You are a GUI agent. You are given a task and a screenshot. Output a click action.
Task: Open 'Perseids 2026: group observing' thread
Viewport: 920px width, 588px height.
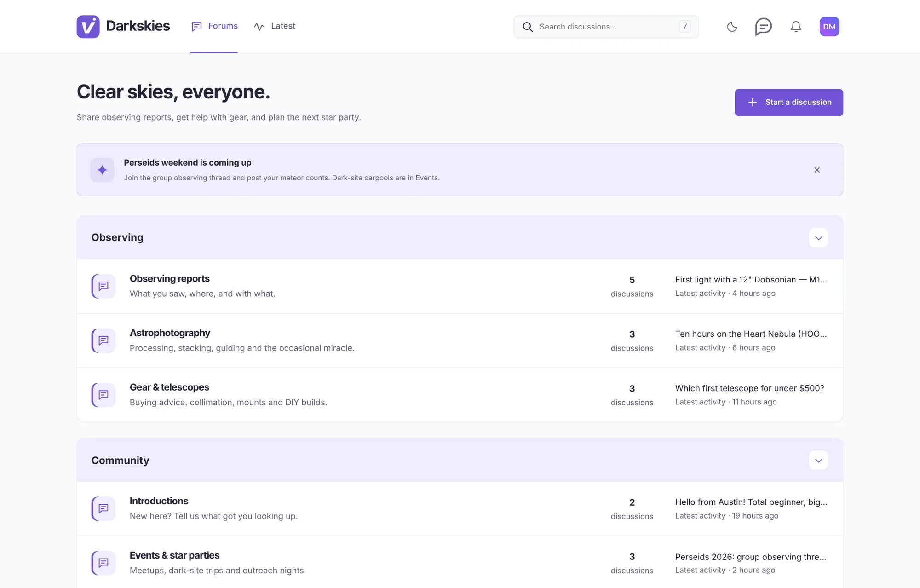751,557
